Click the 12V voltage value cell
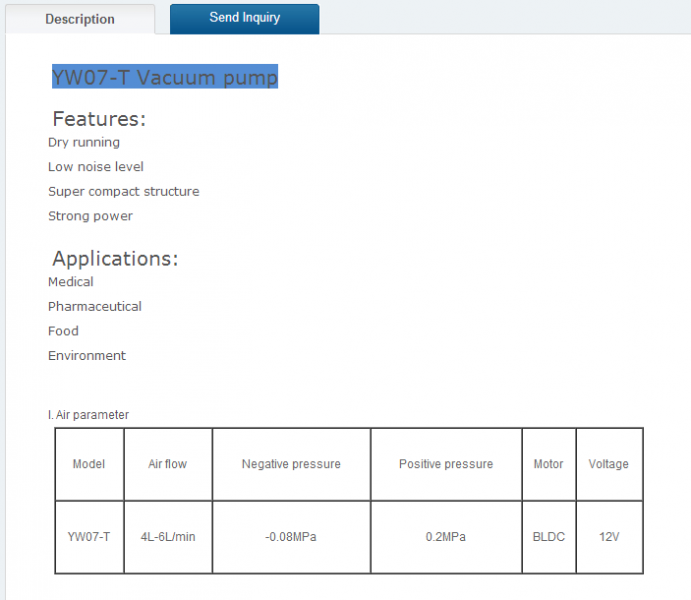The width and height of the screenshot is (691, 600). point(609,537)
